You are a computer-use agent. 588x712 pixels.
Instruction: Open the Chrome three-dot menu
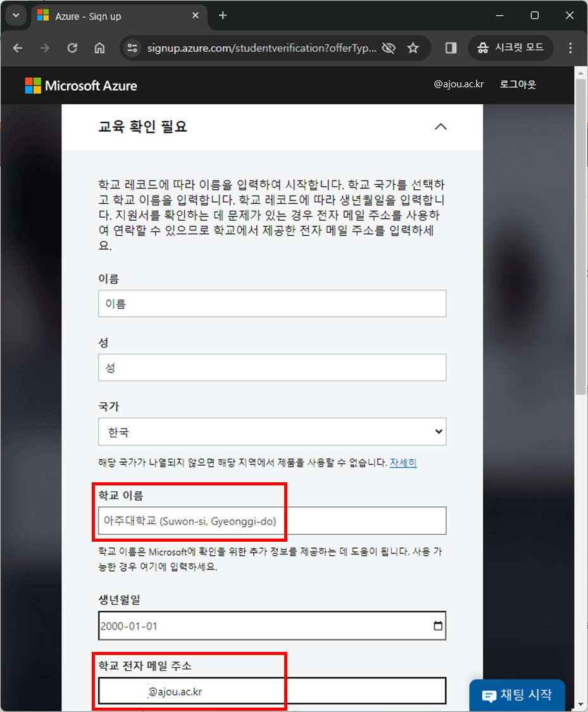[570, 48]
